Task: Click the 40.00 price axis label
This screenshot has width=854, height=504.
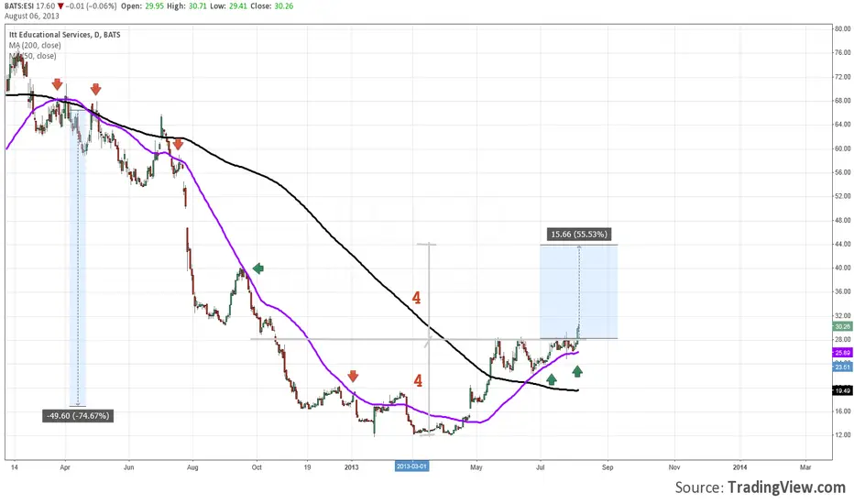Action: pos(843,268)
